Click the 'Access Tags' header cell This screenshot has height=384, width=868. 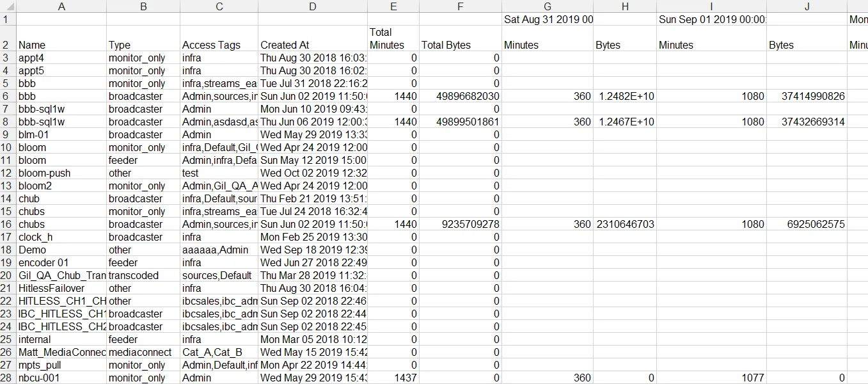(219, 45)
